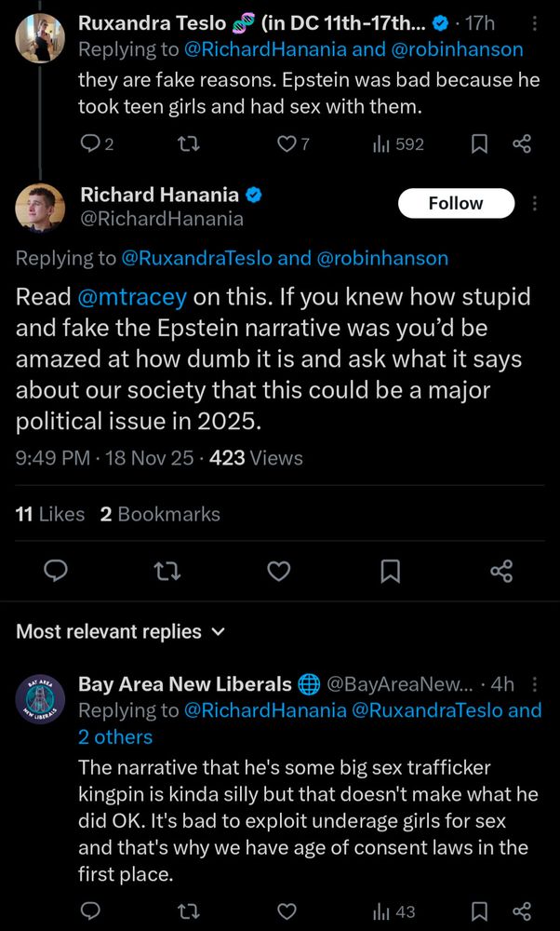Share Richard Hanania's main tweet
The image size is (560, 931).
pyautogui.click(x=501, y=571)
